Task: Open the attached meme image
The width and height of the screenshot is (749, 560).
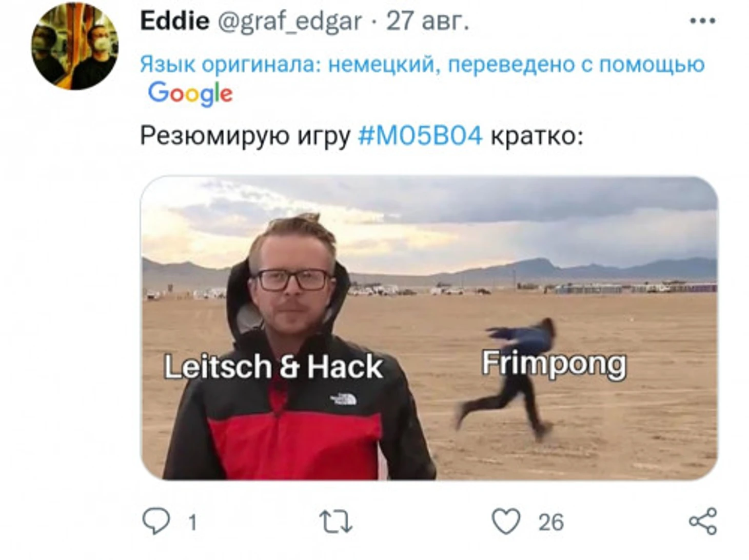Action: pyautogui.click(x=429, y=328)
